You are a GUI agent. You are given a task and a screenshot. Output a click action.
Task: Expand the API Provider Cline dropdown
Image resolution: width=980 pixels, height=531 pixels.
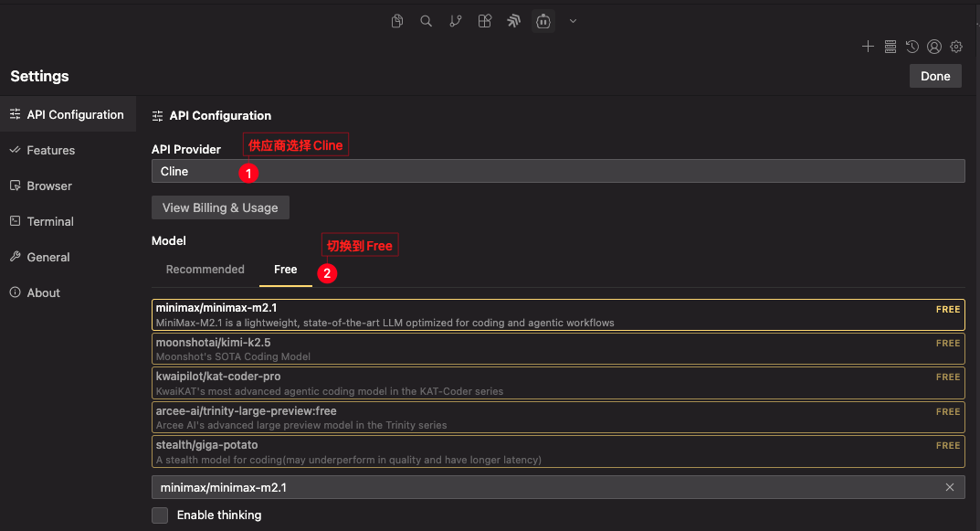558,171
